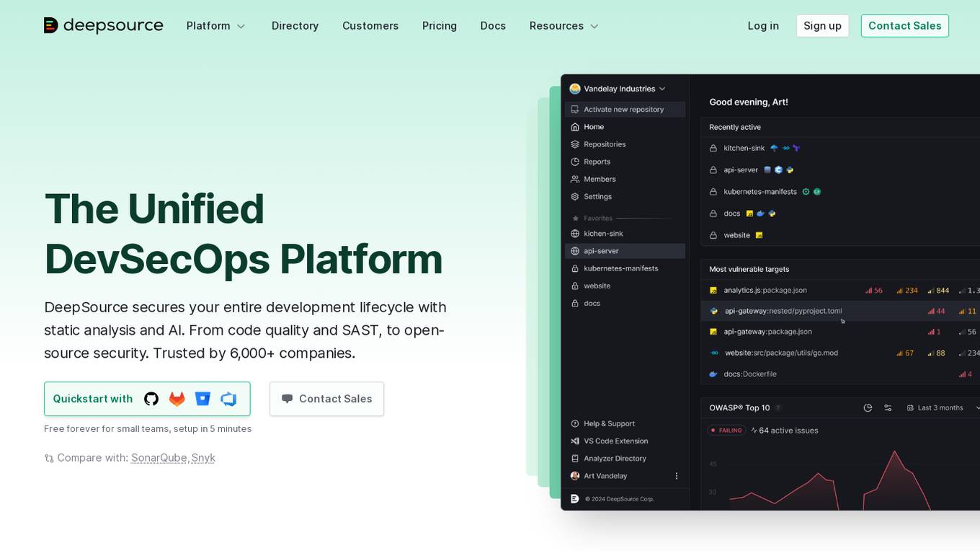
Task: Start quickstart with the GitLab icon
Action: coord(177,399)
